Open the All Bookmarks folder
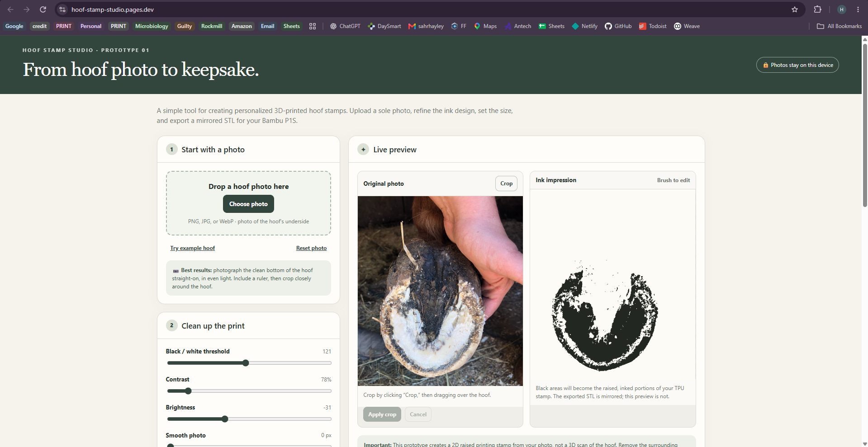The width and height of the screenshot is (868, 447). [840, 26]
